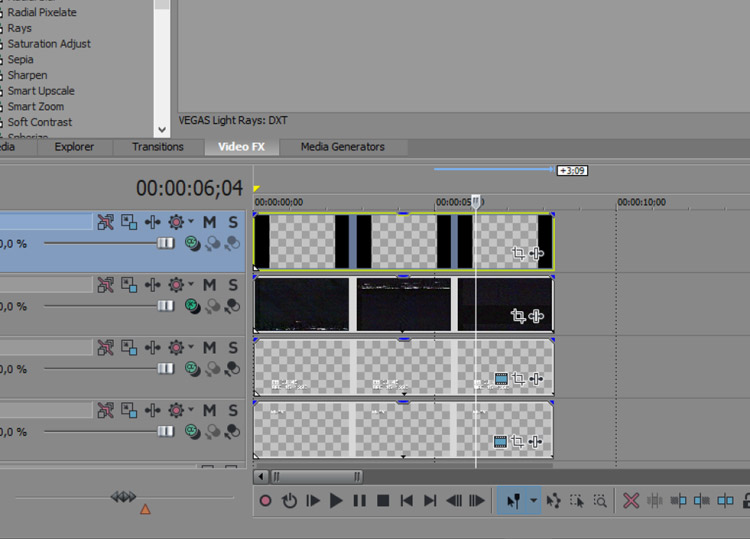Mute the third video track
The width and height of the screenshot is (750, 539).
click(209, 347)
